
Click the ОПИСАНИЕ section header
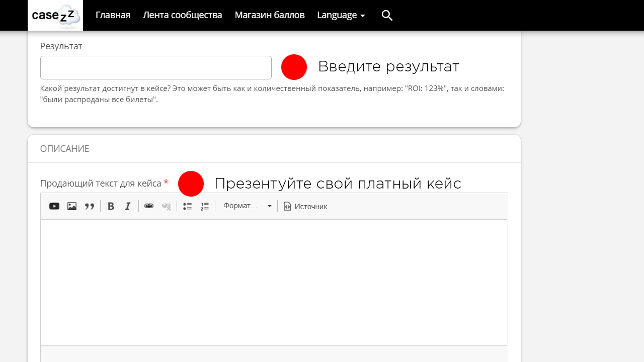64,149
